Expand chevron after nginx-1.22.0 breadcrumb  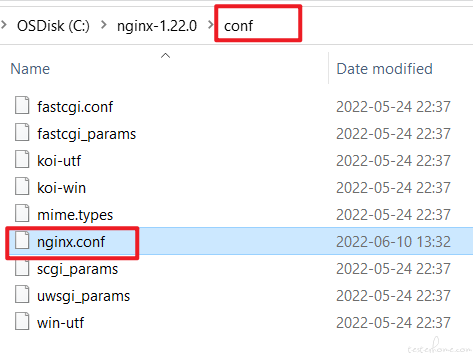pos(211,25)
